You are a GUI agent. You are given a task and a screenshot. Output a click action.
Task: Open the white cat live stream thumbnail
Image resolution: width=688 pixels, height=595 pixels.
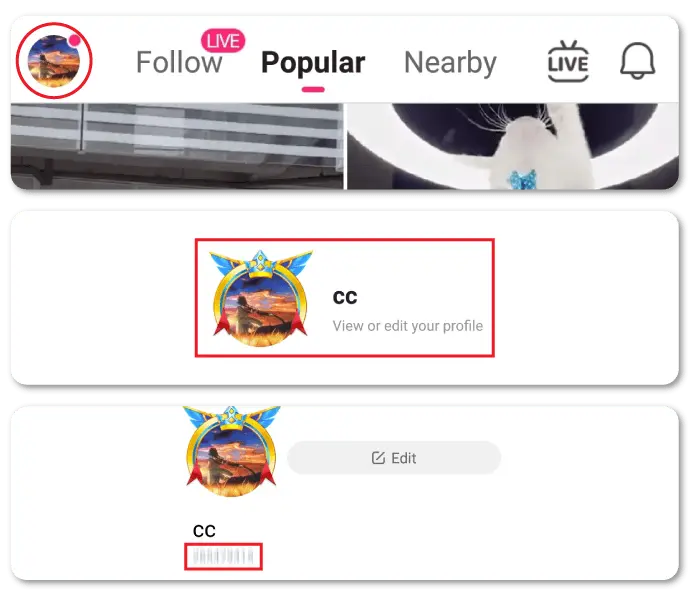[513, 146]
